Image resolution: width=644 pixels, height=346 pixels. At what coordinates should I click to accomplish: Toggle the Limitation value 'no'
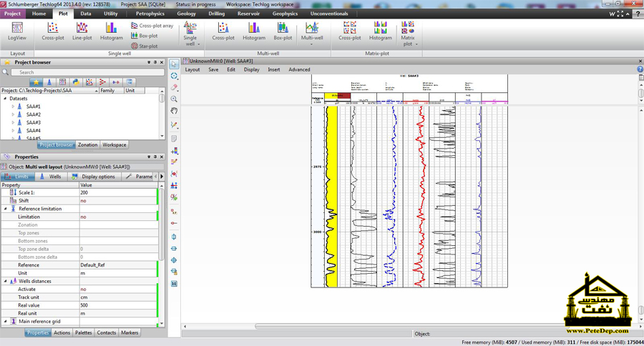pos(118,217)
